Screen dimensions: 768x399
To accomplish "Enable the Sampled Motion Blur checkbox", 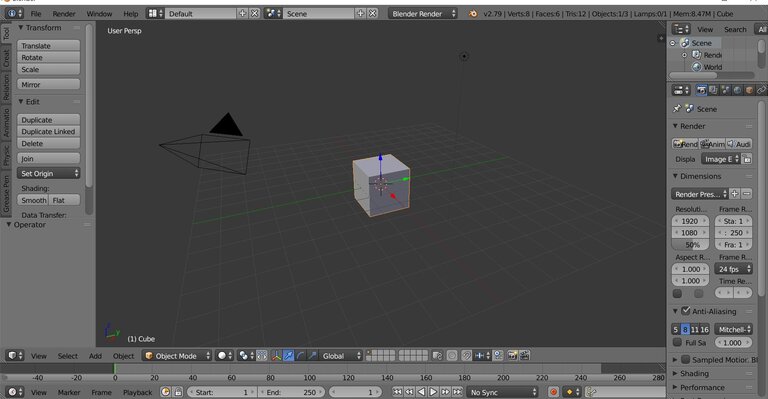I will point(686,359).
